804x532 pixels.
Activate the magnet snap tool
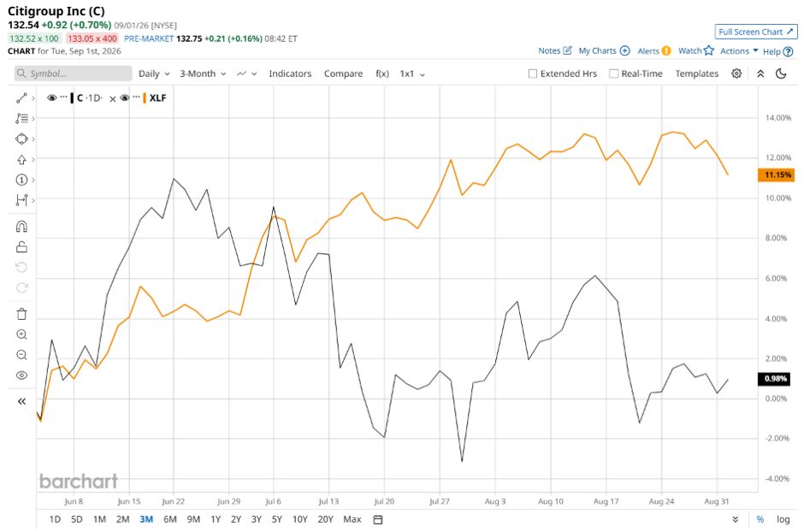[21, 227]
